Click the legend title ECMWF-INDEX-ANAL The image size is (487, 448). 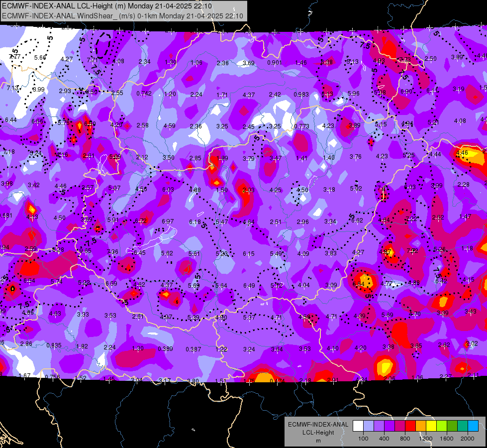(318, 425)
